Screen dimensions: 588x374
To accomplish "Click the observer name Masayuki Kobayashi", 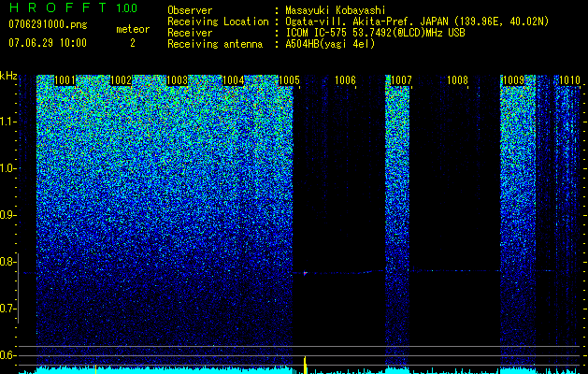I will pyautogui.click(x=336, y=10).
